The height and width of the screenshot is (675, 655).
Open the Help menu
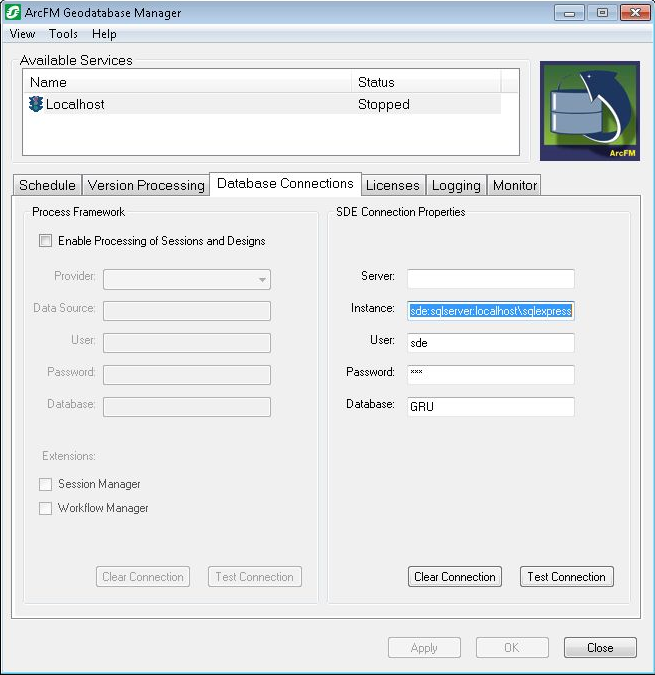(104, 34)
